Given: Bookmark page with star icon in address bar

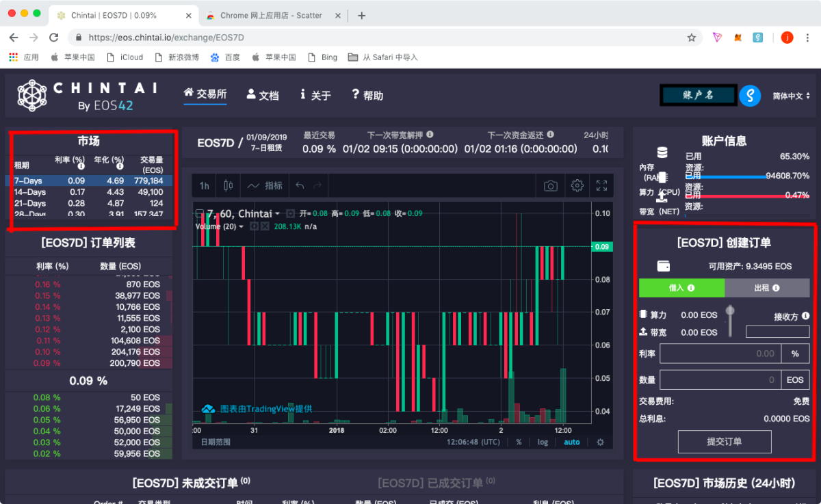Looking at the screenshot, I should coord(691,38).
